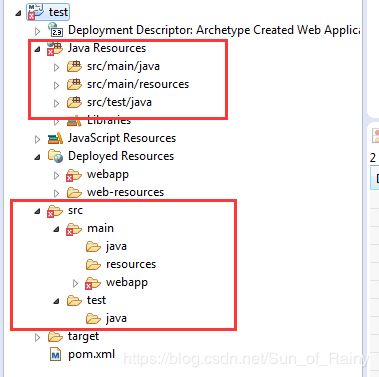Expand the web-resources folder
379x377 pixels.
pyautogui.click(x=56, y=193)
